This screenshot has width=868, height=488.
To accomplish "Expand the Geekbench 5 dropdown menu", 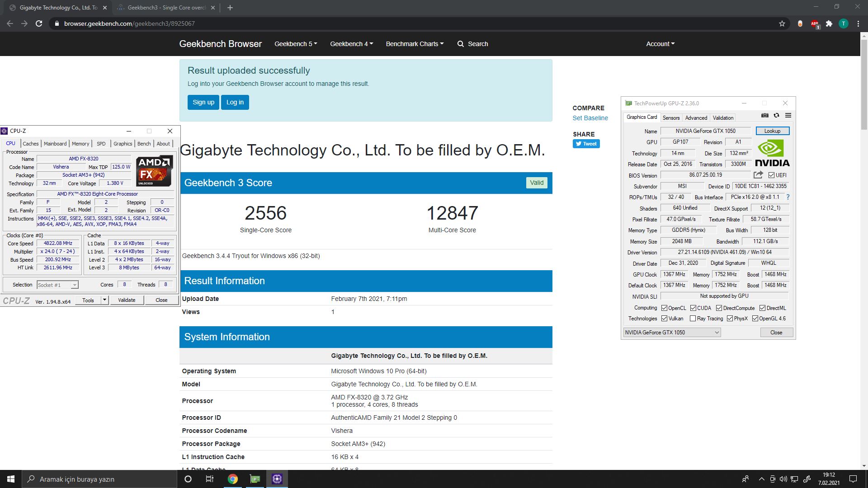I will coord(296,44).
